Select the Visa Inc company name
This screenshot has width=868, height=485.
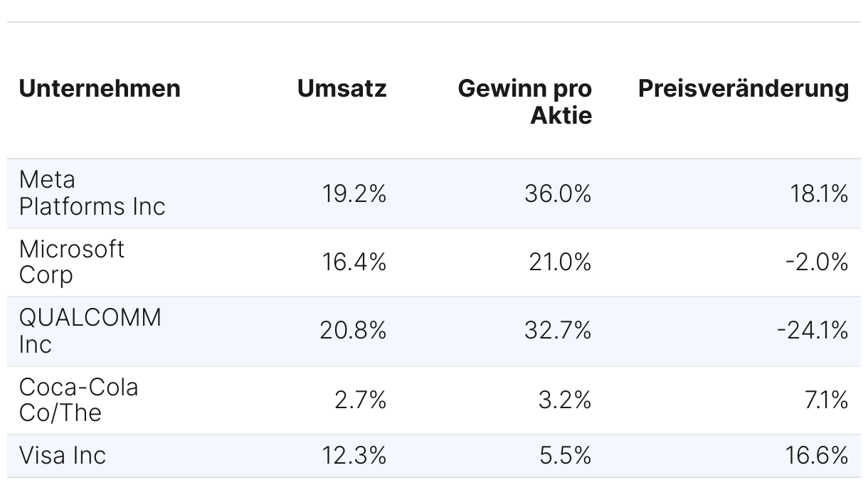click(x=63, y=455)
